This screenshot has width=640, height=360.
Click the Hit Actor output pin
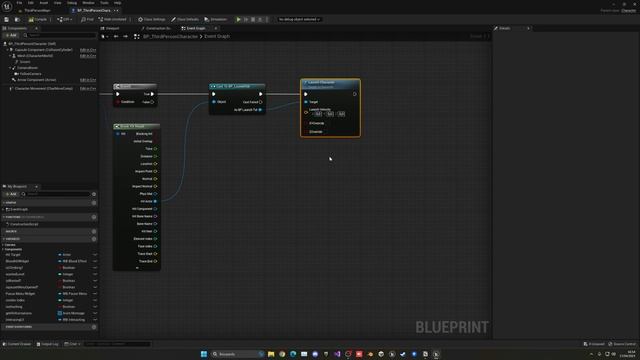(x=155, y=201)
